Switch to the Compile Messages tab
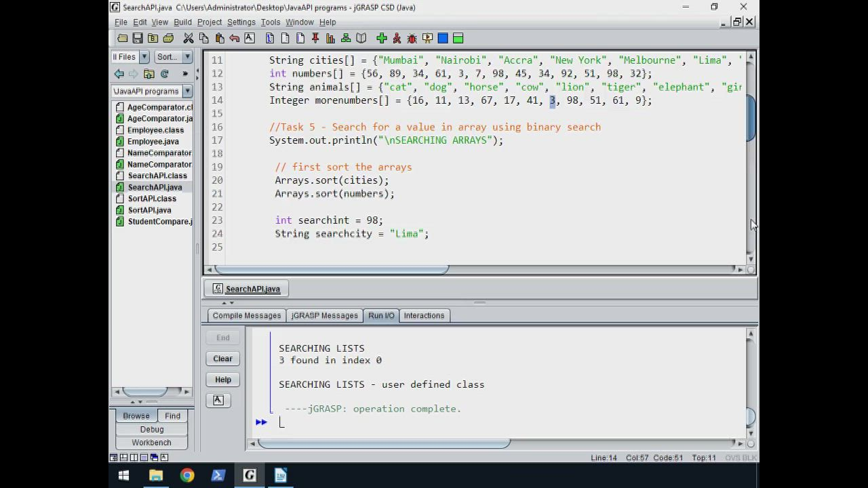The width and height of the screenshot is (868, 488). click(x=246, y=315)
